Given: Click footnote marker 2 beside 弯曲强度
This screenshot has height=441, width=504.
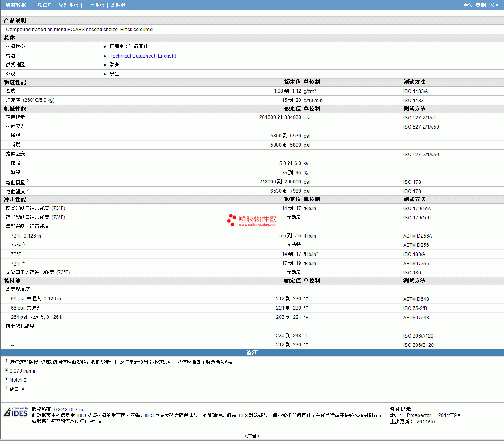Looking at the screenshot, I should tap(28, 190).
